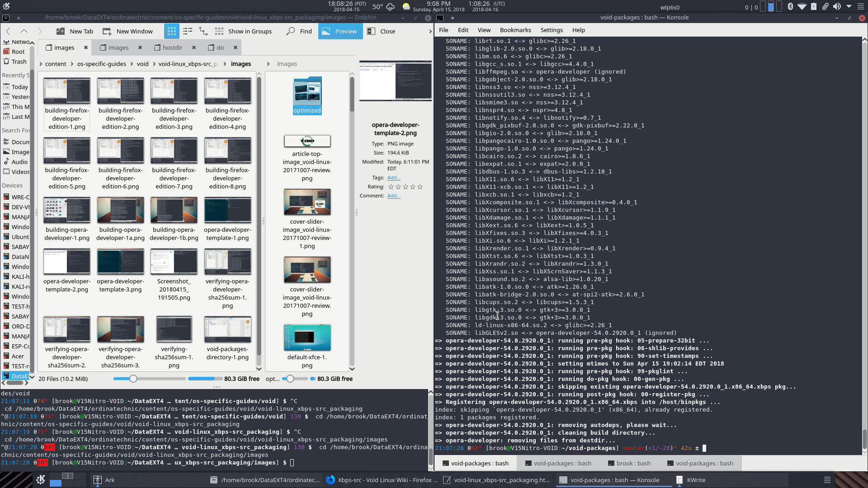This screenshot has height=488, width=868.
Task: Switch to Compact view mode
Action: [187, 31]
